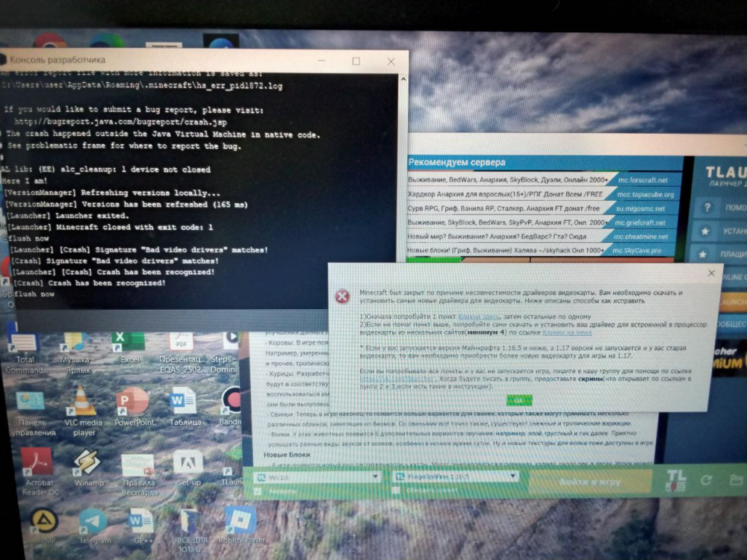Open the 'Кликни на меня' driver link
The height and width of the screenshot is (560, 747).
coord(567,332)
